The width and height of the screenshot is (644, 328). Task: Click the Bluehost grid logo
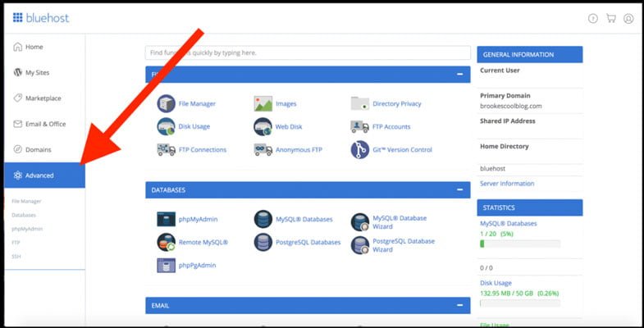pos(18,17)
